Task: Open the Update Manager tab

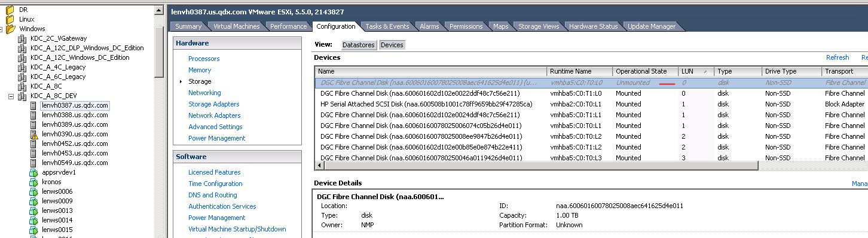Action: pos(652,26)
